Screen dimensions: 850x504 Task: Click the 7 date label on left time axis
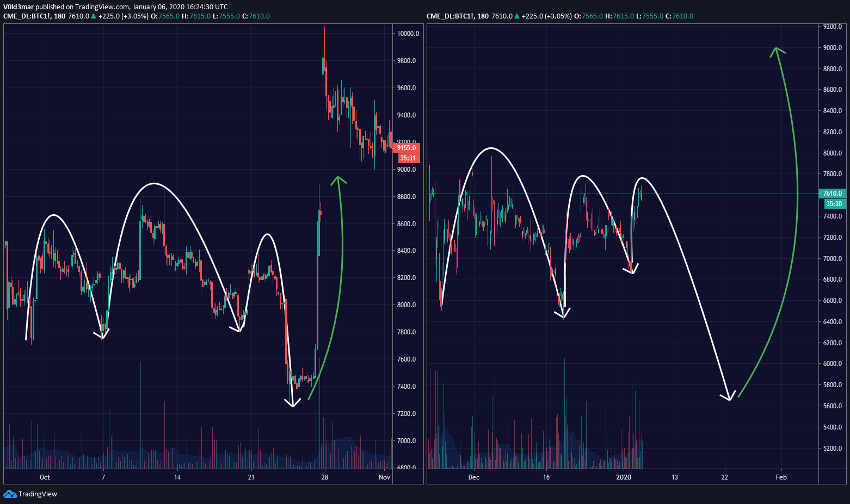(x=103, y=477)
